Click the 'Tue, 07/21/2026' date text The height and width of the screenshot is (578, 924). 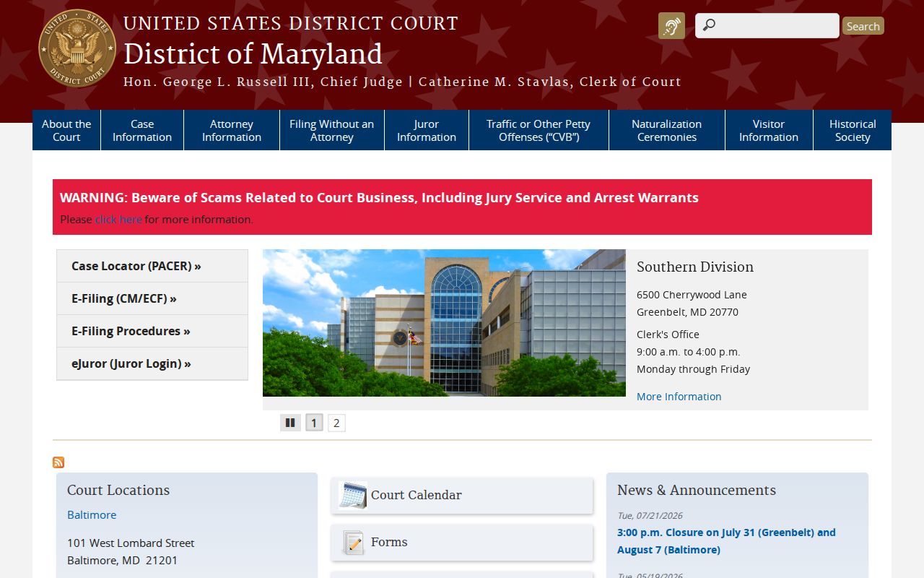point(650,515)
